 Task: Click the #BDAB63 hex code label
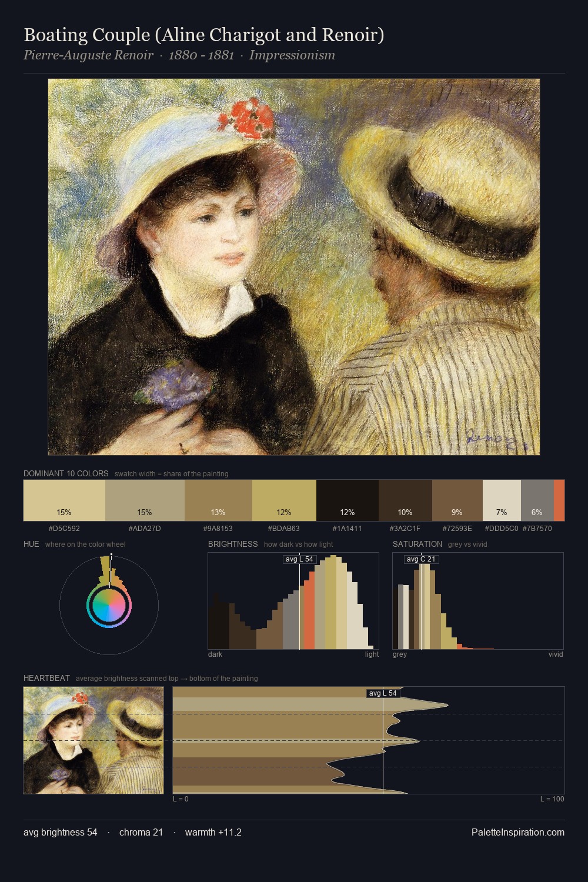[x=284, y=529]
